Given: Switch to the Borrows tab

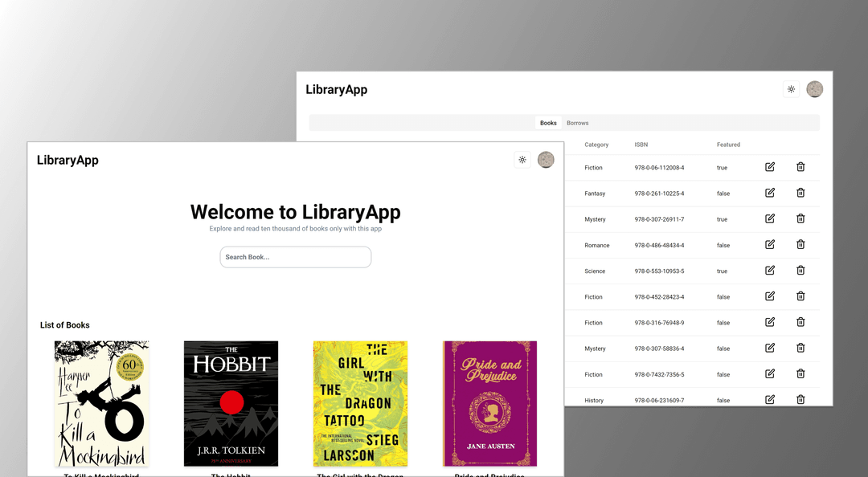Looking at the screenshot, I should [x=577, y=123].
